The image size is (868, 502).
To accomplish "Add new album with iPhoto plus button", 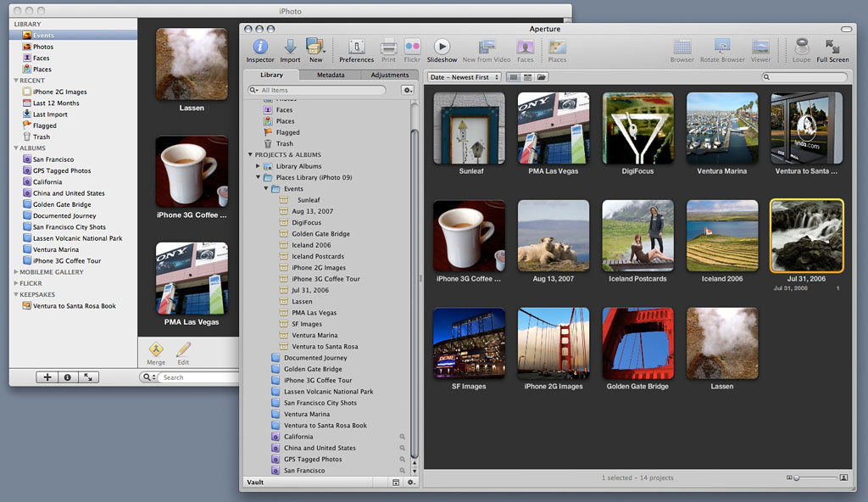I will pos(47,377).
